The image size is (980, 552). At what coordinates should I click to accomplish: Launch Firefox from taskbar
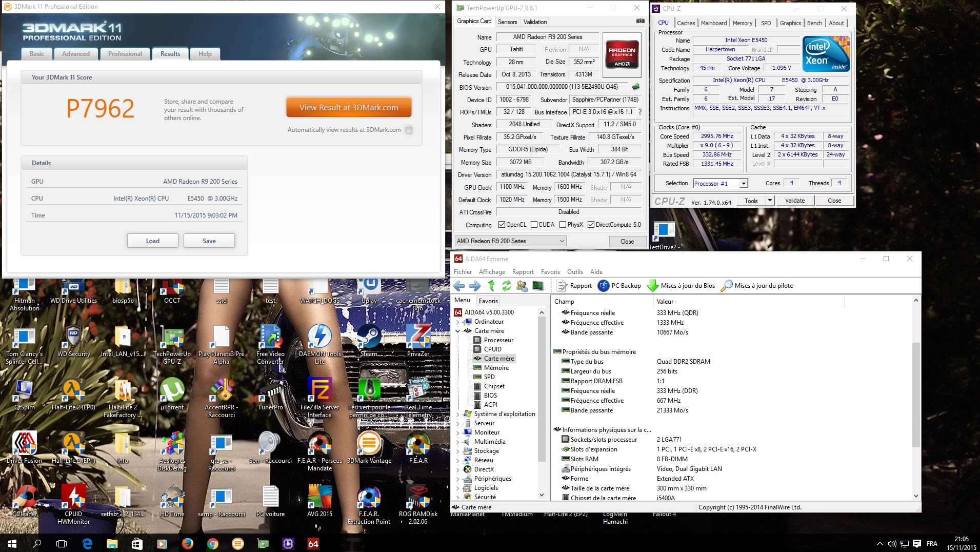click(188, 543)
